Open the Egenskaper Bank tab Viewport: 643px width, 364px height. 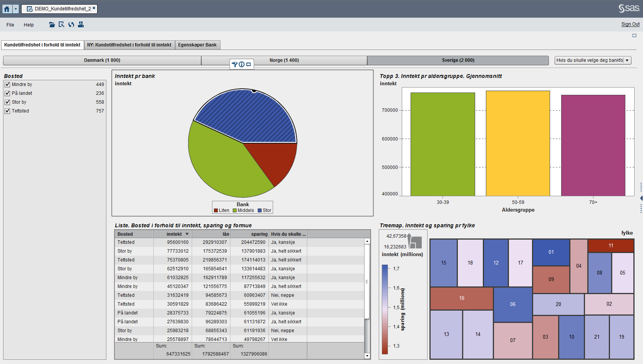pos(197,45)
